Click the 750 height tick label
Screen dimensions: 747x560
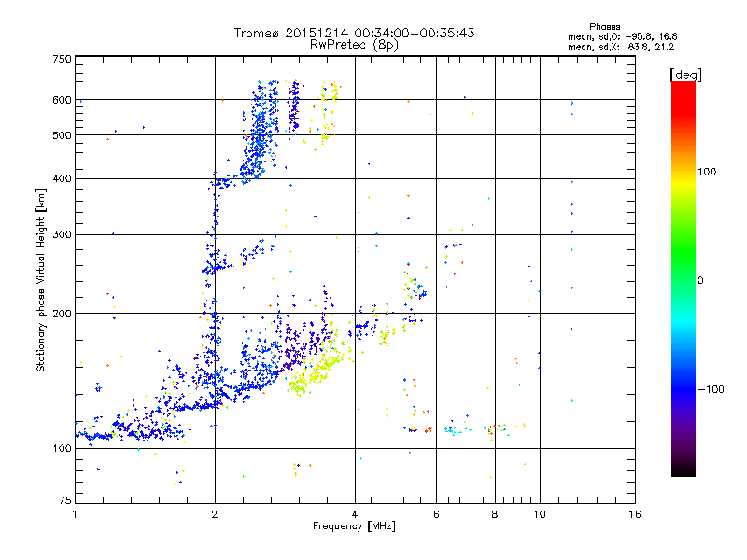tap(62, 59)
